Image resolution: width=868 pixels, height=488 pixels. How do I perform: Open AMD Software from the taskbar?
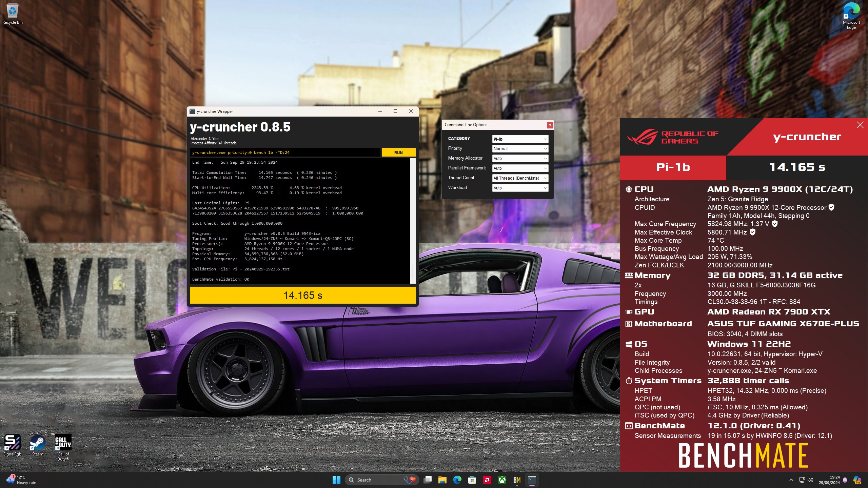(487, 480)
